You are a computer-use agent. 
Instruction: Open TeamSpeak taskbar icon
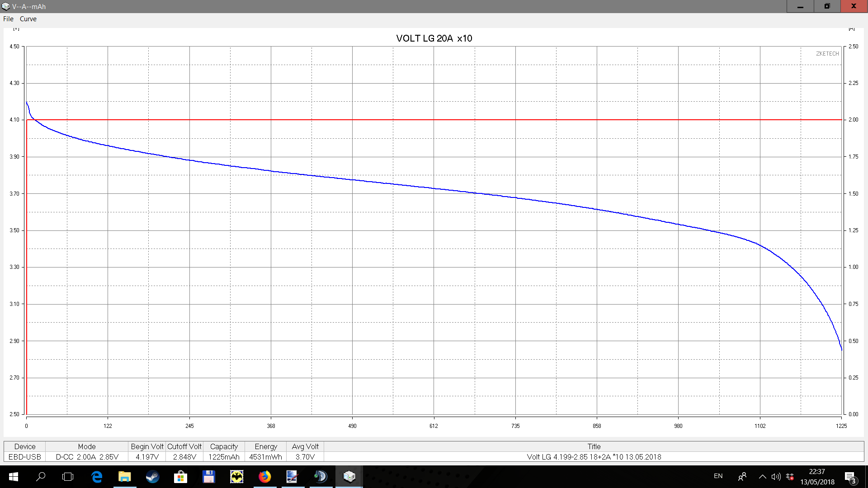point(321,477)
